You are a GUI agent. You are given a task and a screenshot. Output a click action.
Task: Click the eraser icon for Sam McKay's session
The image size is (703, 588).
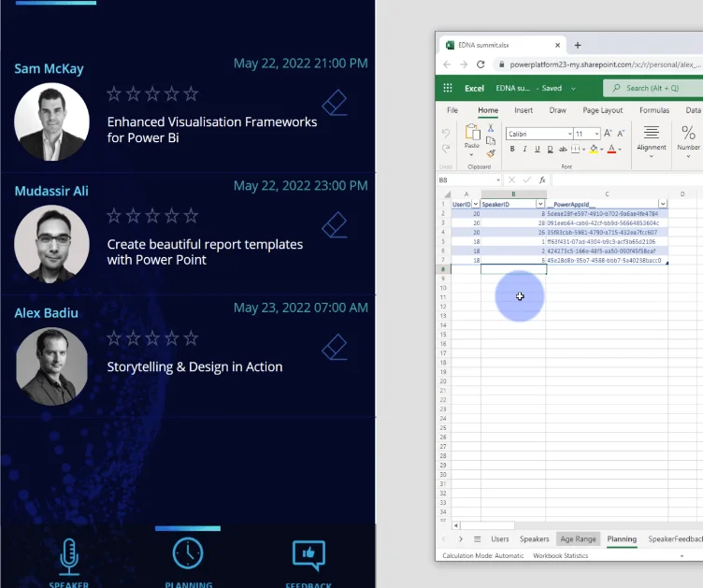335,103
